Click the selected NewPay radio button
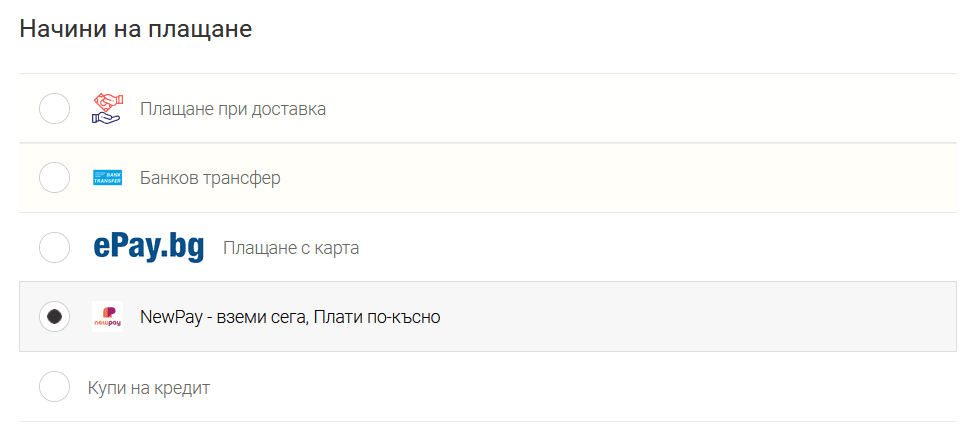 (55, 317)
